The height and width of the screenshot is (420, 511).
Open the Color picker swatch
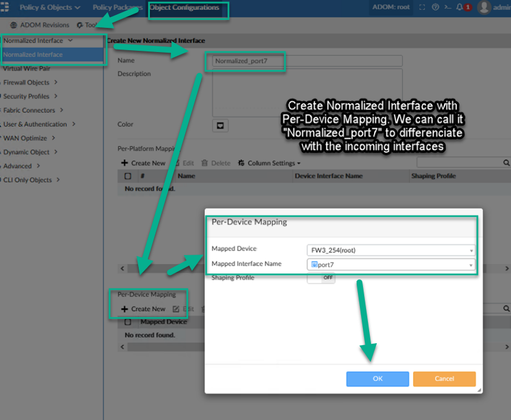click(x=220, y=125)
